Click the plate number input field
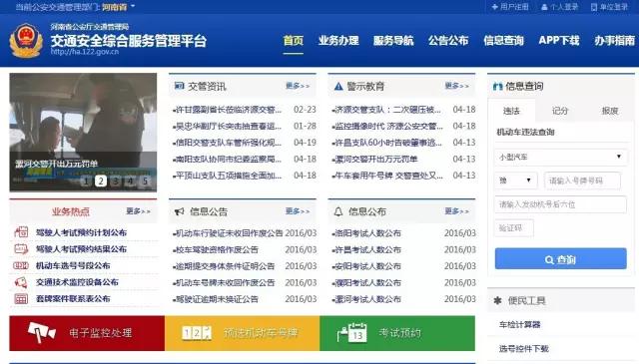This screenshot has width=639, height=364. [582, 181]
